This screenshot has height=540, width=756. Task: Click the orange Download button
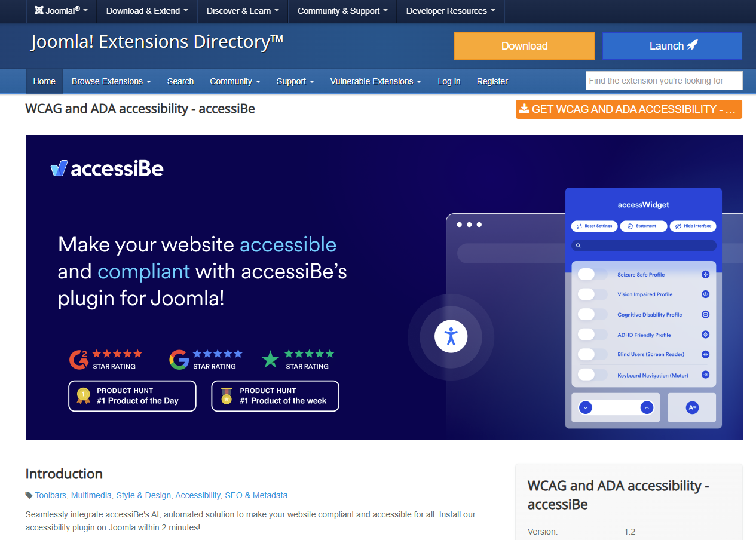(x=524, y=46)
